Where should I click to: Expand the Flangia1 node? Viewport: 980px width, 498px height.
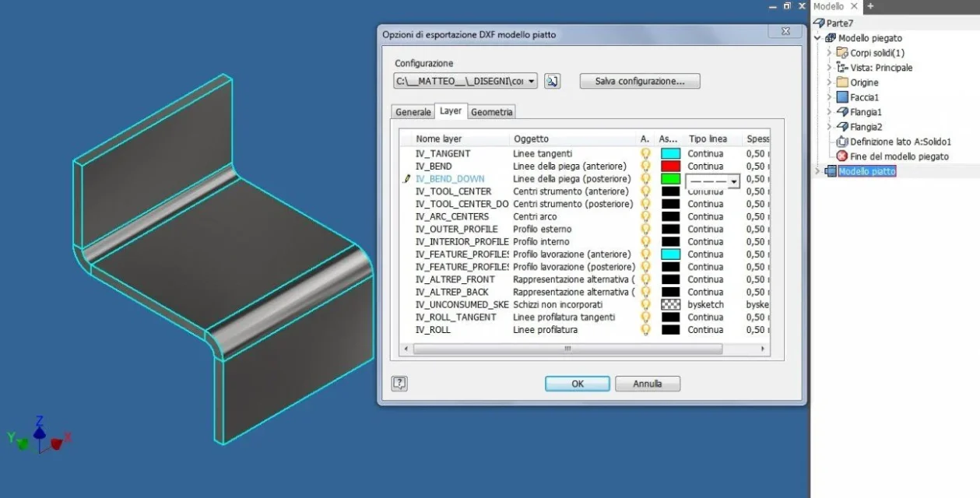tap(830, 112)
